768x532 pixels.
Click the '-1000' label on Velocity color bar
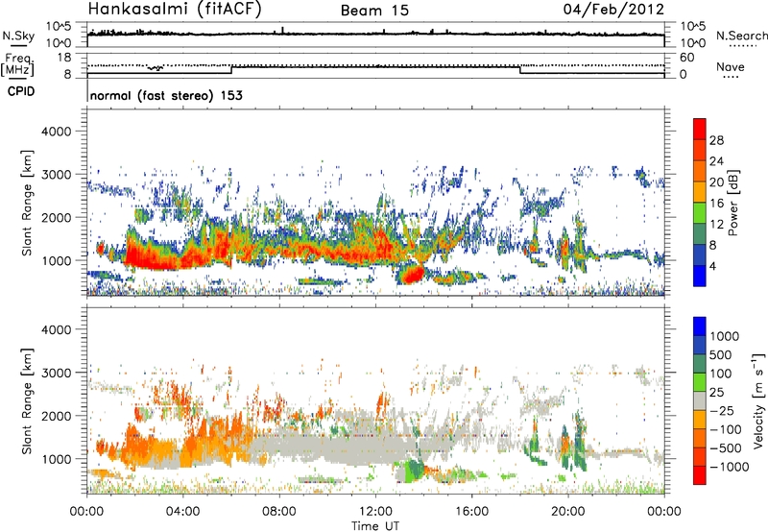729,467
